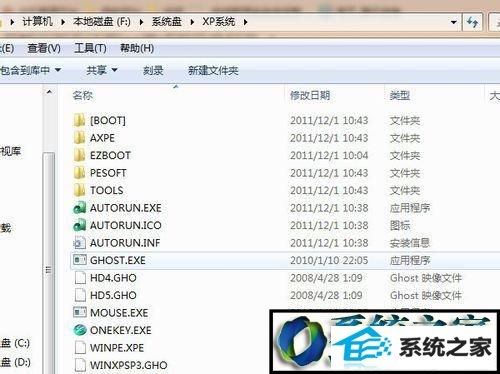Select the AUTORUN.INF file name
The image size is (500, 374).
[x=125, y=243]
